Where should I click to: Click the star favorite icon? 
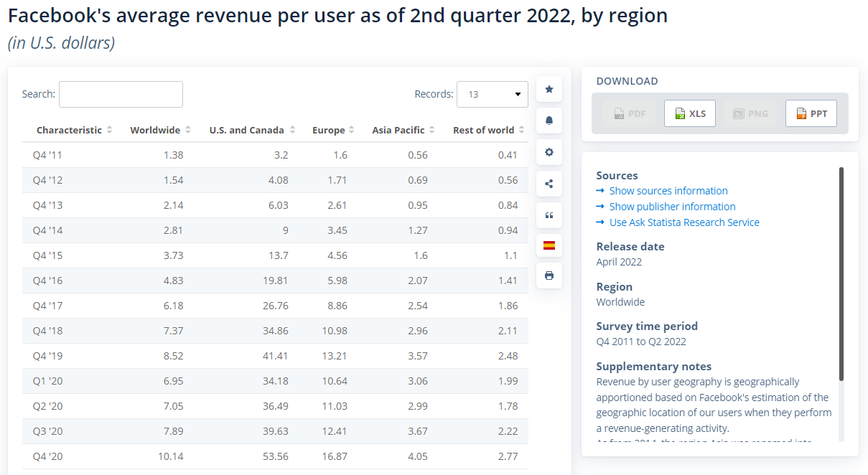click(549, 89)
